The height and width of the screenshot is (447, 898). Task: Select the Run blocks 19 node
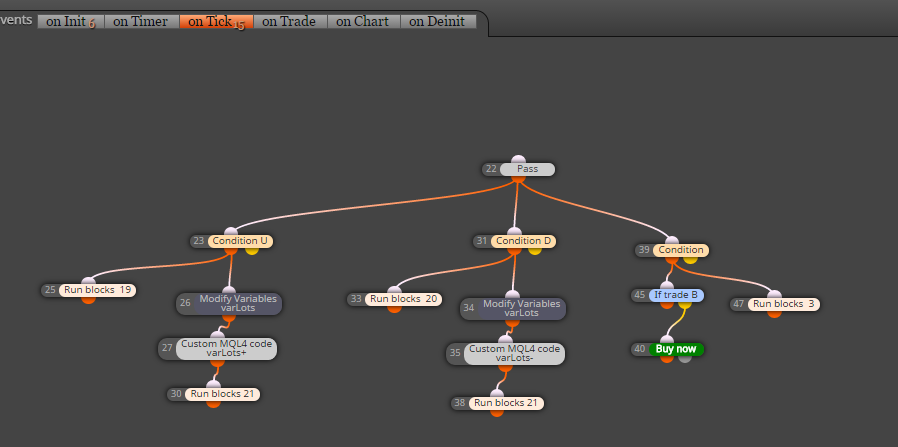[x=97, y=290]
